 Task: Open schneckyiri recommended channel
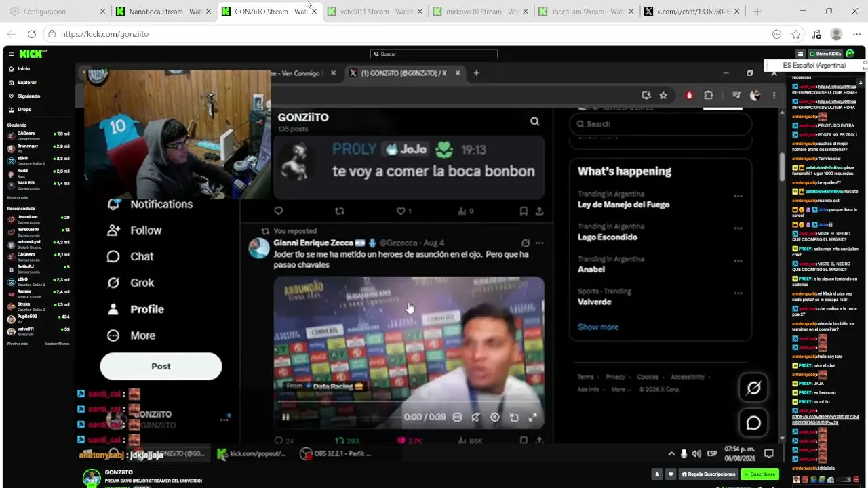click(38, 243)
